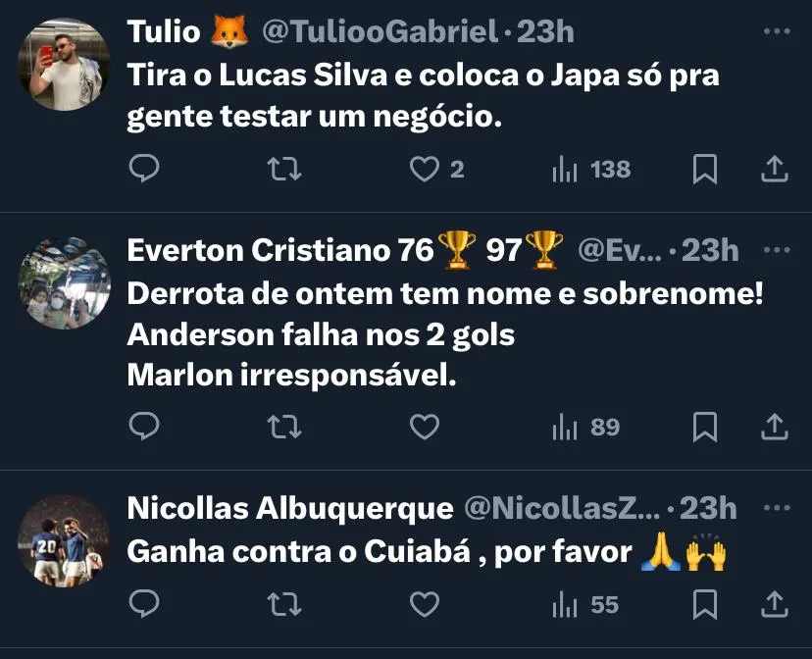Open more options on Tulio's tweet
Image resolution: width=812 pixels, height=659 pixels.
(777, 31)
